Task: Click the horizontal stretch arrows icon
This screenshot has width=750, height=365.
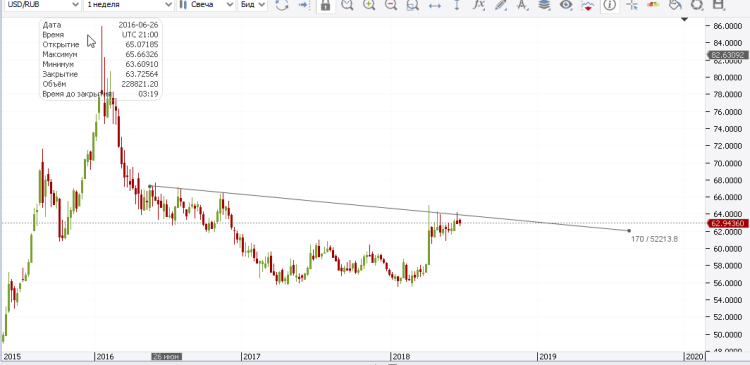Action: pyautogui.click(x=435, y=5)
